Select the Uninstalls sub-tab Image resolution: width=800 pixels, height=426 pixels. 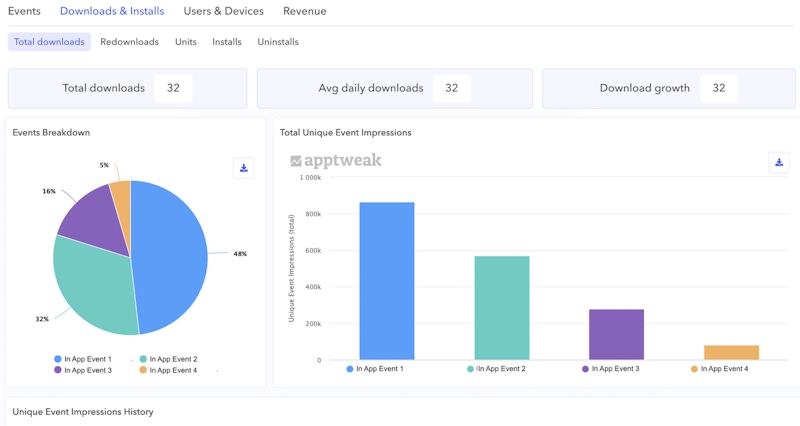[278, 42]
